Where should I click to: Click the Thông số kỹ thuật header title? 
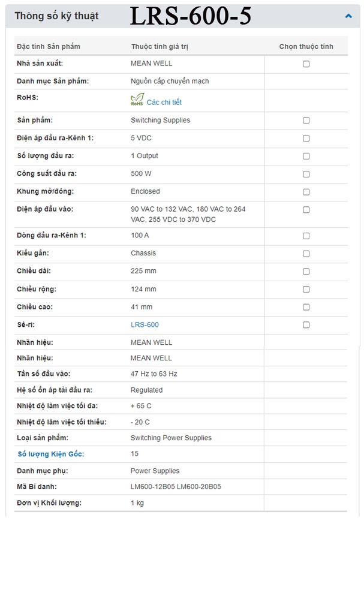click(x=56, y=16)
